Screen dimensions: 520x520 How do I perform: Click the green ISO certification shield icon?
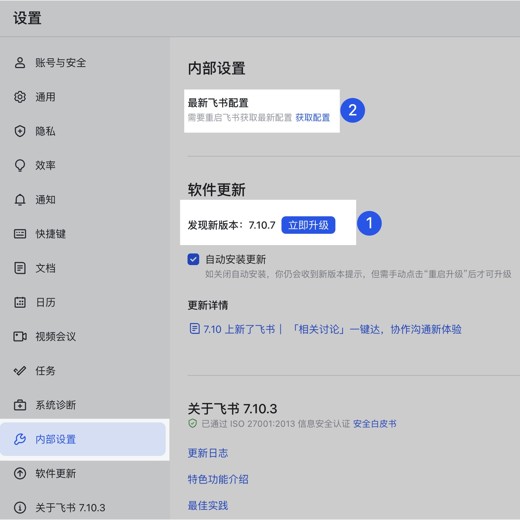coord(193,423)
